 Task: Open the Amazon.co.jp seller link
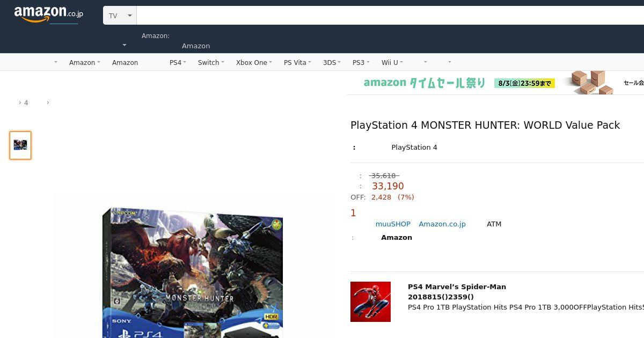[442, 224]
